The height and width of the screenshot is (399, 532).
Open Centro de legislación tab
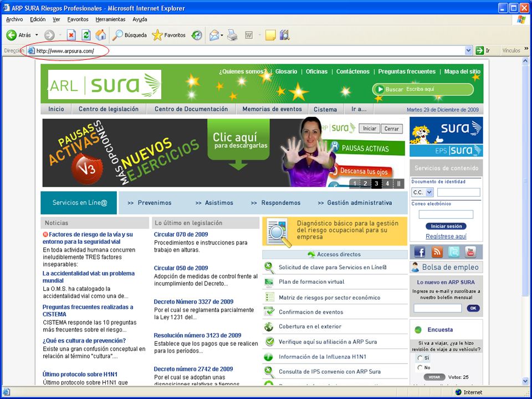[109, 109]
